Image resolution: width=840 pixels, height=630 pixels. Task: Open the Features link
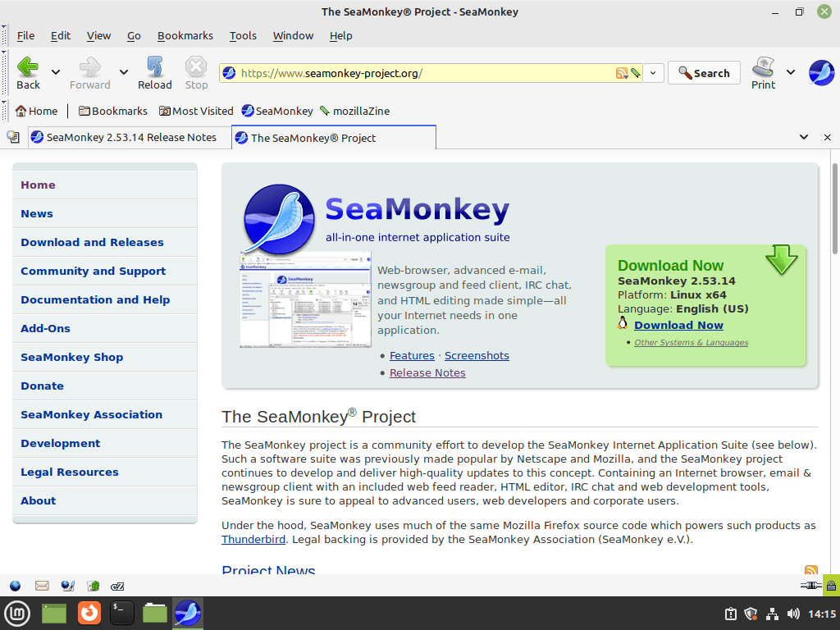pos(412,356)
